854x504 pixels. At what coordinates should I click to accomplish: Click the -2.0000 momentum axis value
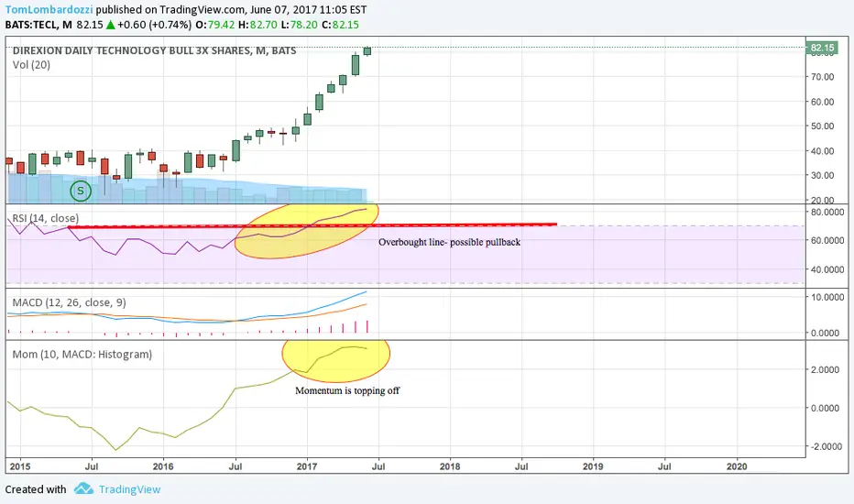827,446
